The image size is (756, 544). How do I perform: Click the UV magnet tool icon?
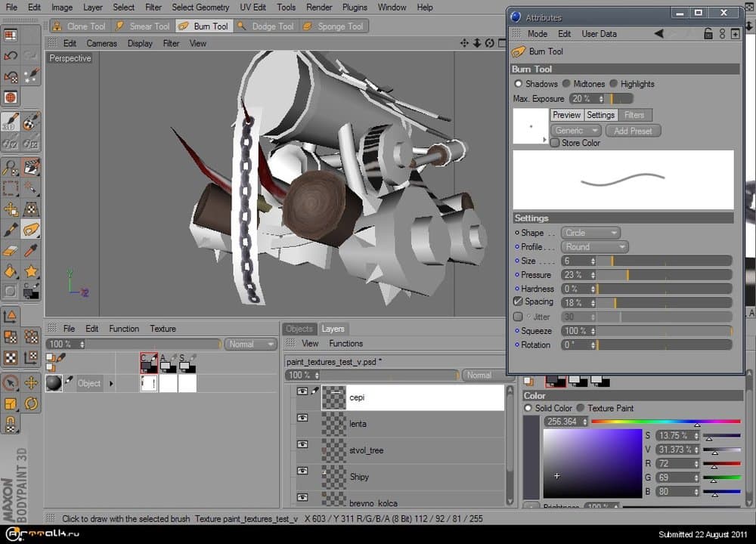coord(11,424)
